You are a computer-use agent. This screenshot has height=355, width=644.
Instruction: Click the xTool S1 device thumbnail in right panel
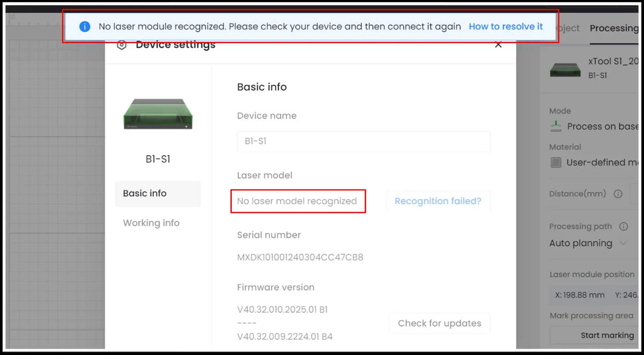click(565, 69)
